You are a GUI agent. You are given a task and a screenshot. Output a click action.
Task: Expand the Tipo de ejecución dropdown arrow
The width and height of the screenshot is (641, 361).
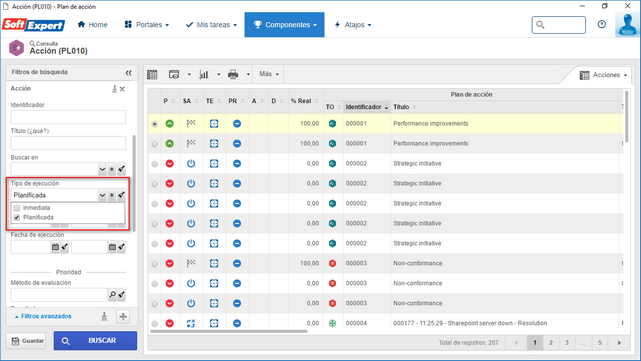(x=102, y=195)
